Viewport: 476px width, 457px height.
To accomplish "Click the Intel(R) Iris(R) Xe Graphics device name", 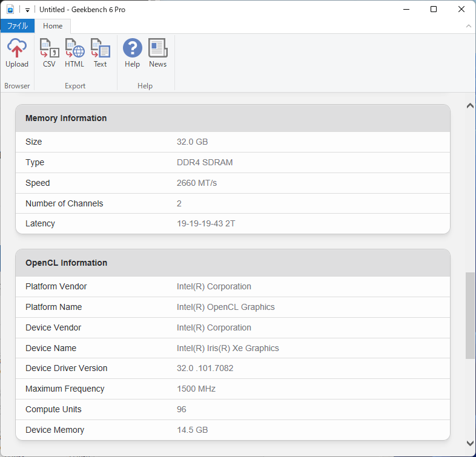I will 228,348.
